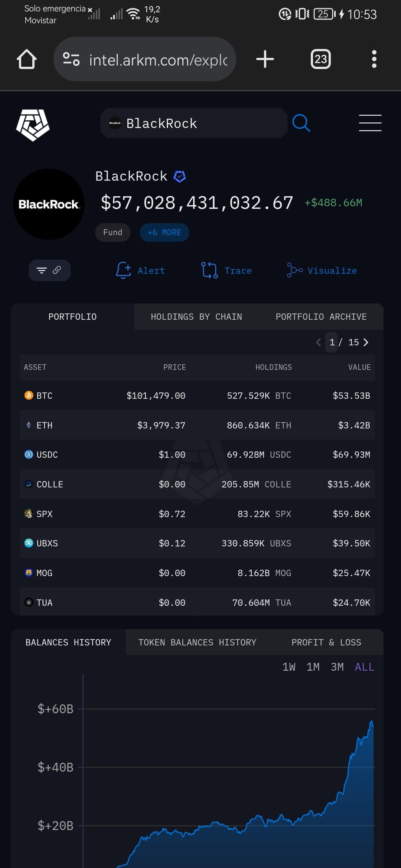Open a new browser tab with the plus icon
Viewport: 401px width, 868px height.
pos(265,59)
